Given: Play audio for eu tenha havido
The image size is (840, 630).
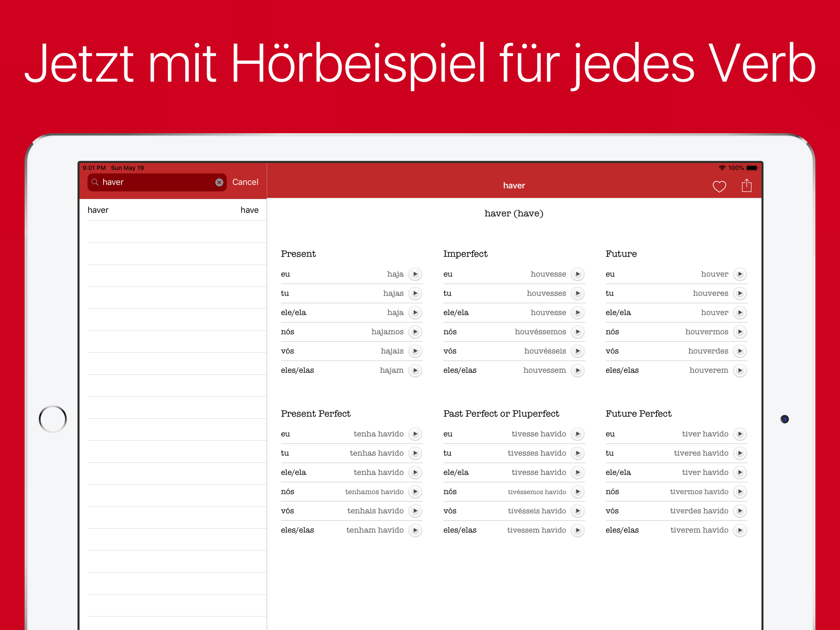Looking at the screenshot, I should pos(415,434).
